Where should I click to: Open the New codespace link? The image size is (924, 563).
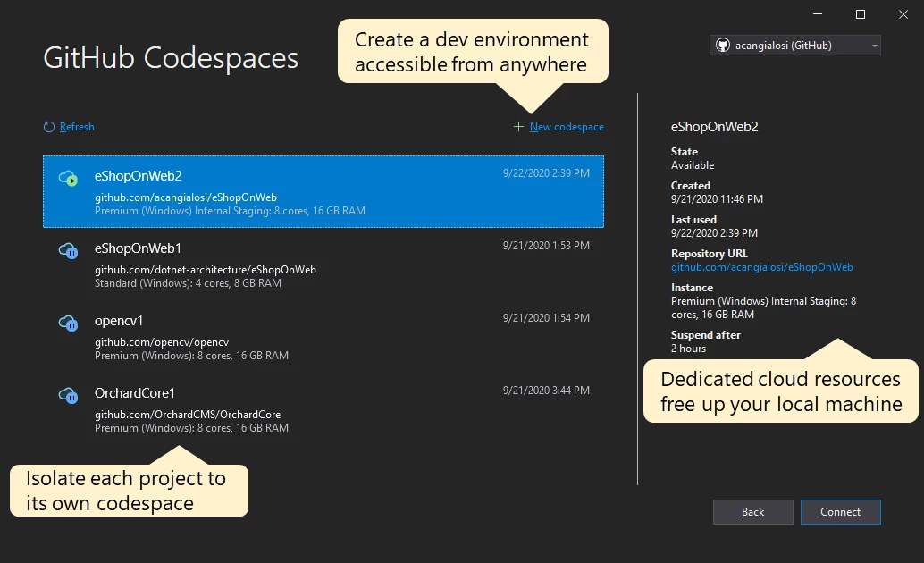tap(567, 127)
